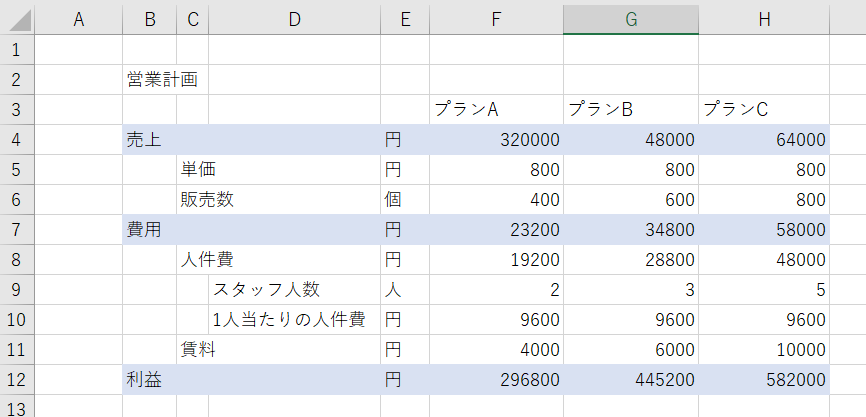The width and height of the screenshot is (866, 417).
Task: Select row 9 header
Action: coord(17,289)
